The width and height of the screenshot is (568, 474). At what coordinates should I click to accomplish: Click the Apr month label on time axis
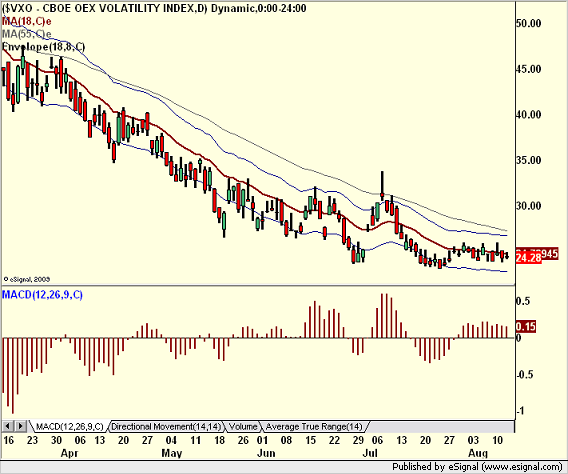tap(69, 453)
